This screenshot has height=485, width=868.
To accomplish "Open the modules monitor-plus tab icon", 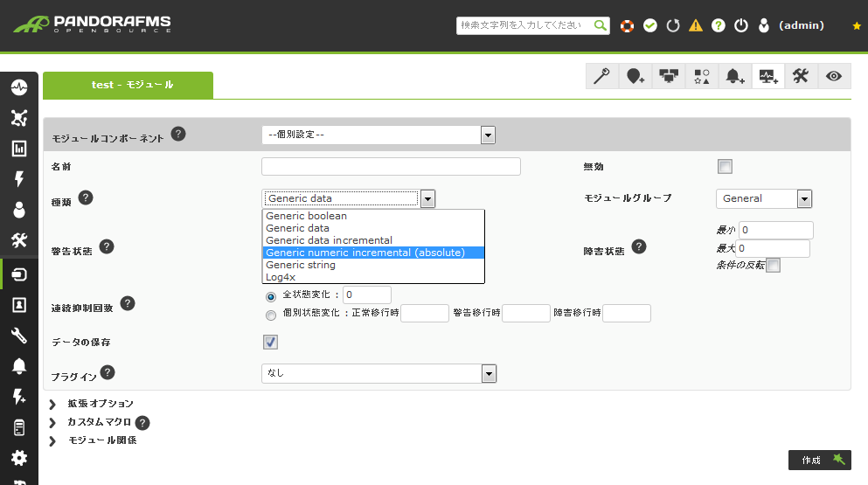I will click(x=768, y=76).
